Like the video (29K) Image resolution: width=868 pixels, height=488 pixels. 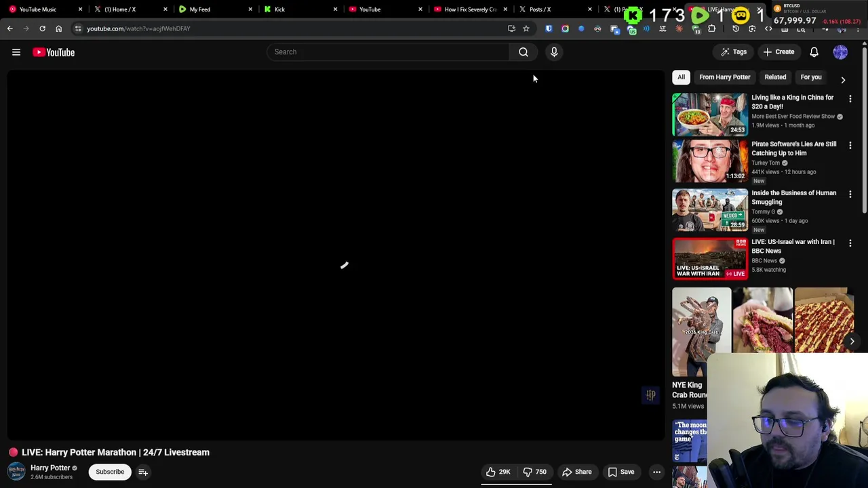(x=498, y=472)
